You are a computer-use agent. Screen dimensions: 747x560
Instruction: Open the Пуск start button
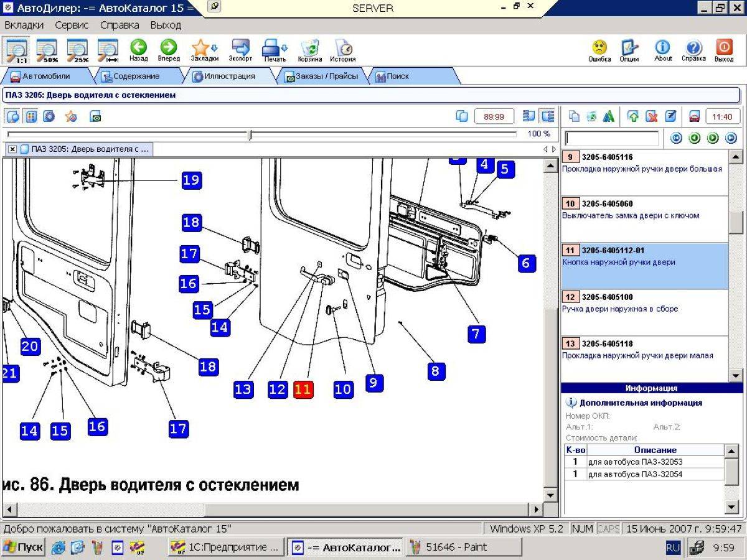coord(22,548)
